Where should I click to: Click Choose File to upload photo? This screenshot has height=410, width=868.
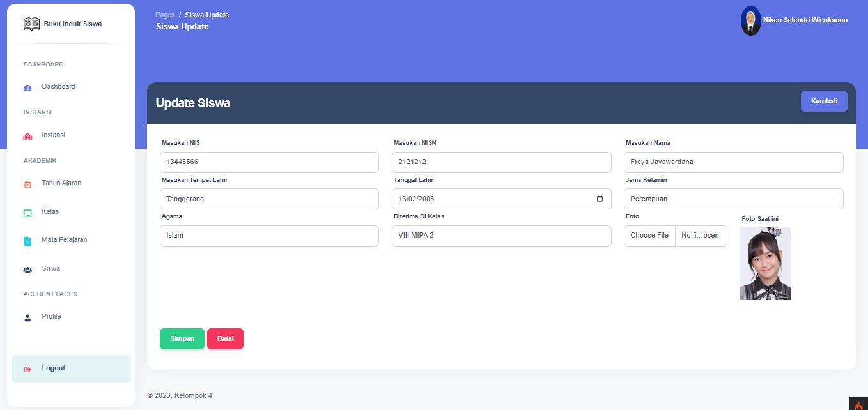(649, 236)
